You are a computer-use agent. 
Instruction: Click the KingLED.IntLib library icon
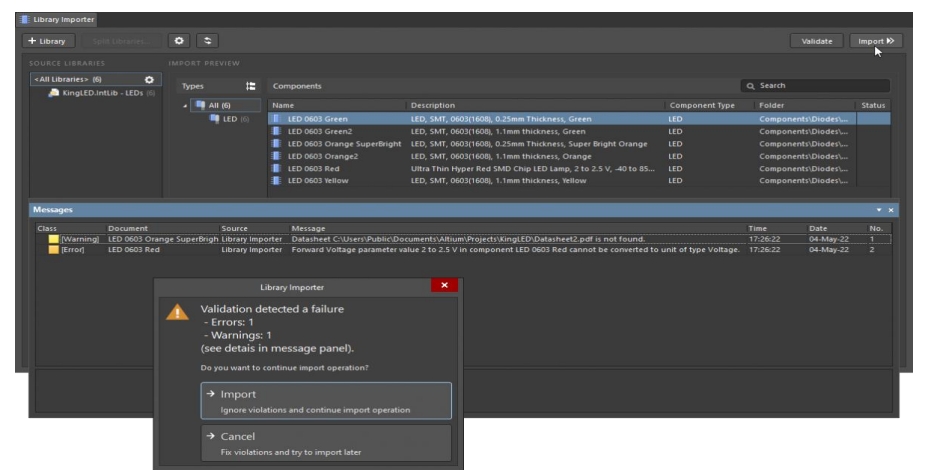(x=54, y=93)
